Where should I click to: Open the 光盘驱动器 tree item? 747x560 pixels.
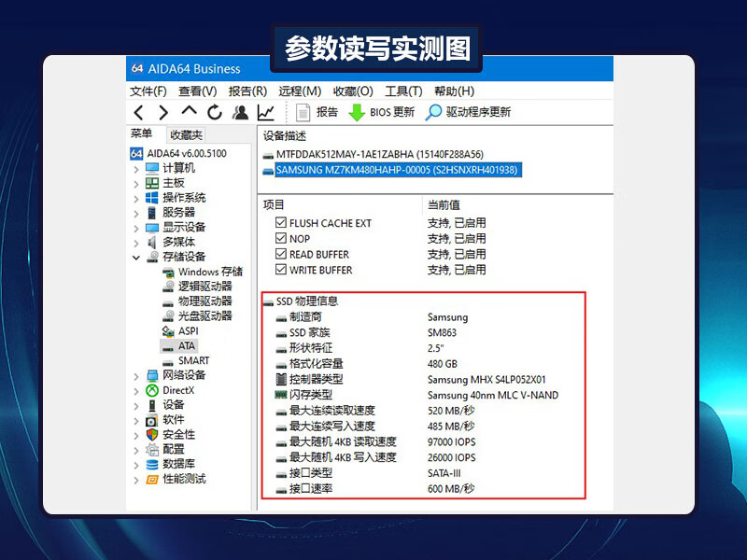[197, 315]
